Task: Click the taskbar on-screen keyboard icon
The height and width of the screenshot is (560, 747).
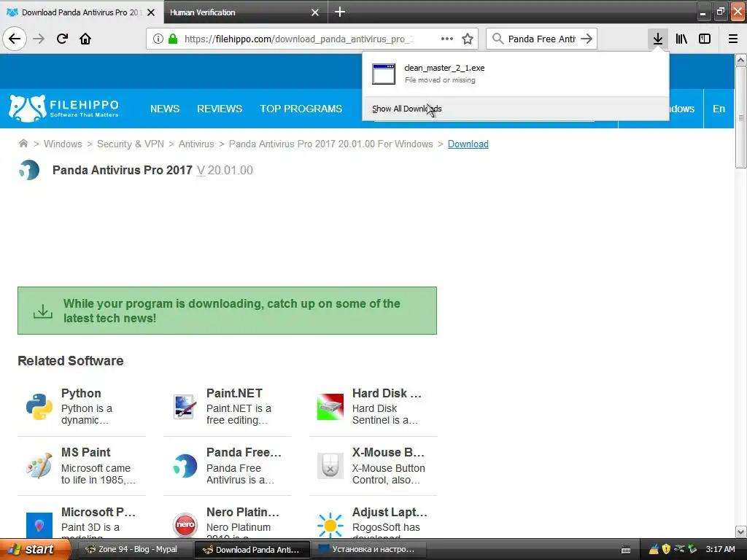Action: click(x=626, y=550)
